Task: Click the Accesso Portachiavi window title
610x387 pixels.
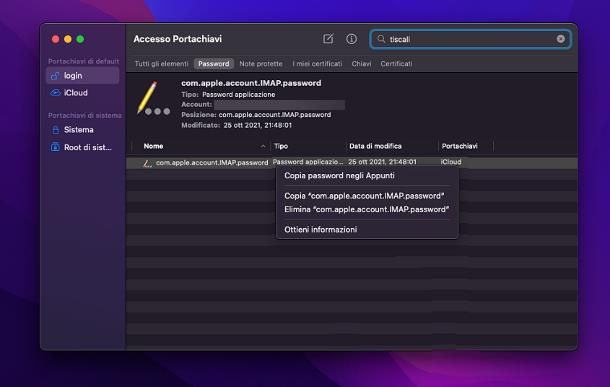Action: [x=177, y=39]
